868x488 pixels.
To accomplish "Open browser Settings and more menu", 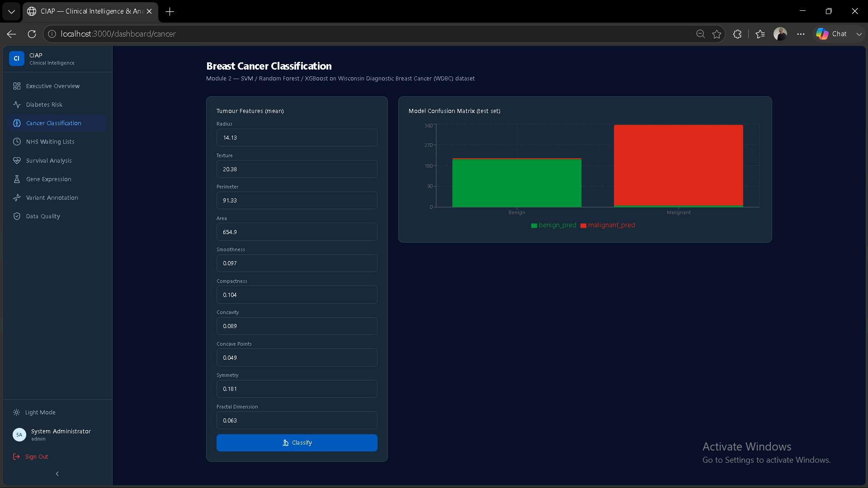I will tap(801, 34).
